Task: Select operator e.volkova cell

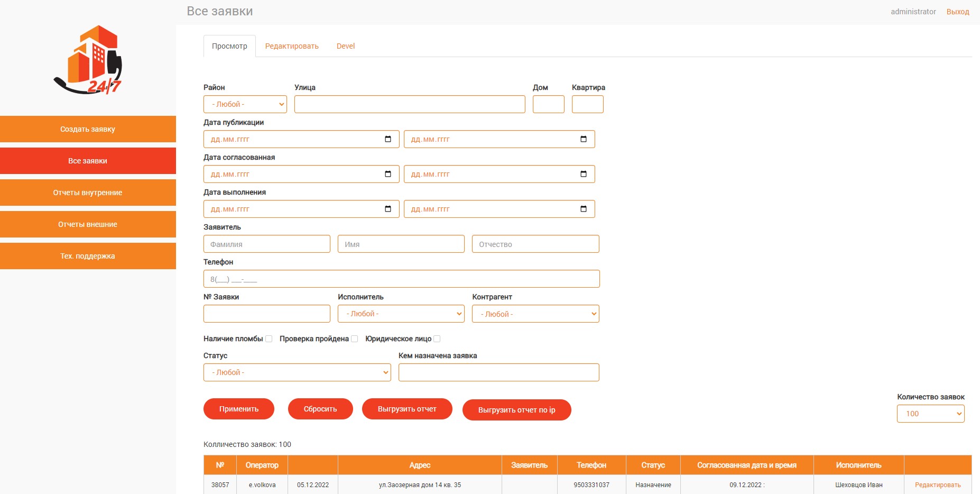Action: click(262, 485)
